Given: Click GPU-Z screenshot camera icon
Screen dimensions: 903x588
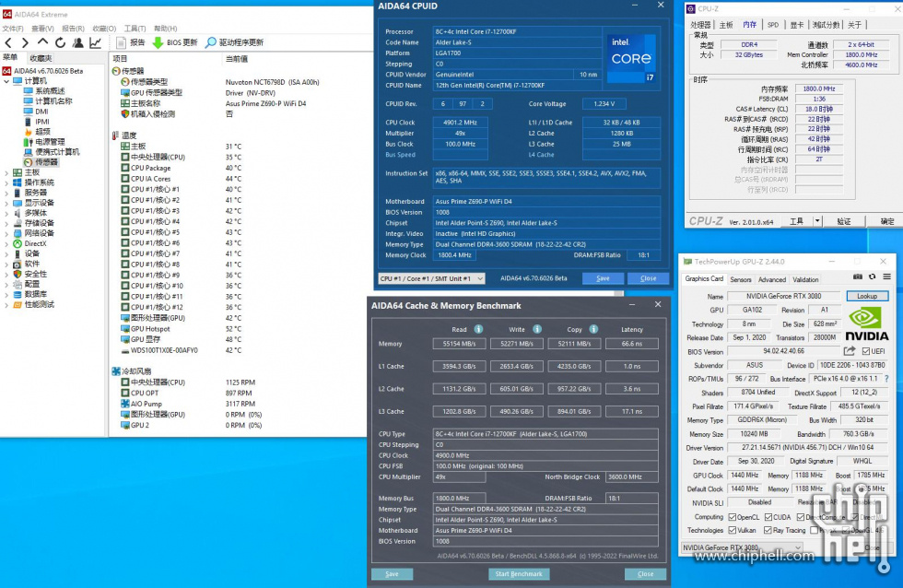Looking at the screenshot, I should tap(858, 277).
